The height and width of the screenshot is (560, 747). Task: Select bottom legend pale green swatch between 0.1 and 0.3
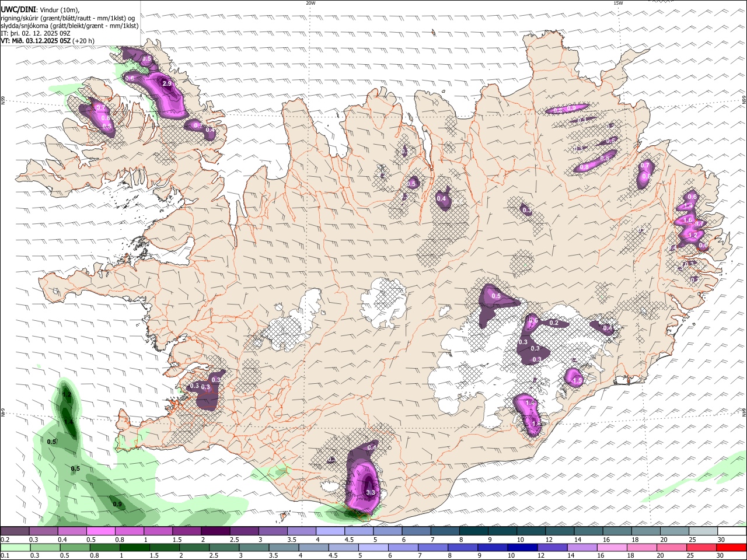[x=15, y=548]
